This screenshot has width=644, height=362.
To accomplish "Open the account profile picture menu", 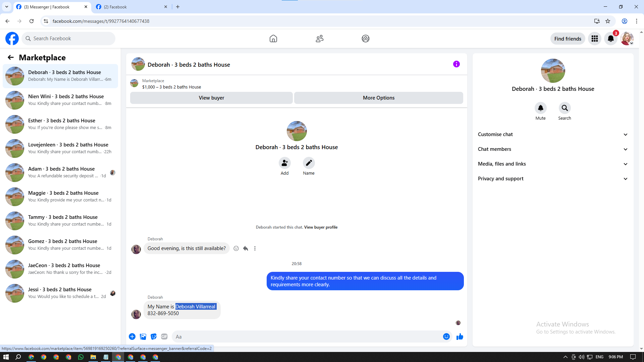I will (627, 39).
